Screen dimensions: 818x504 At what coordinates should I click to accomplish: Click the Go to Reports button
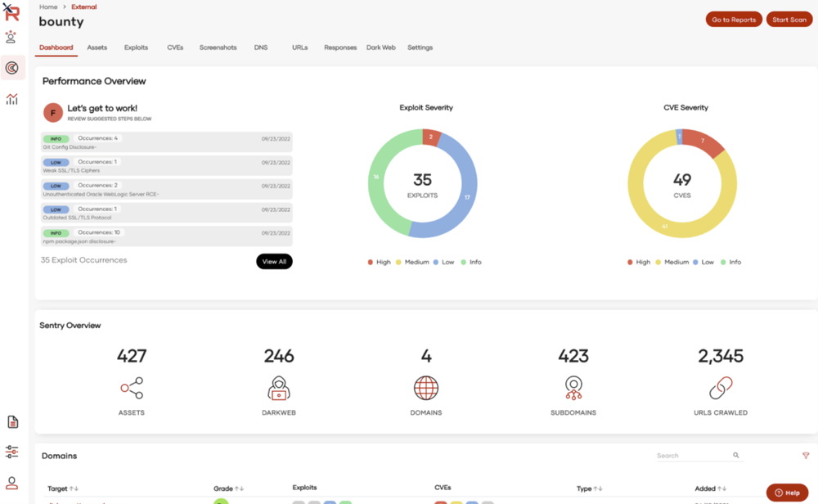click(734, 20)
